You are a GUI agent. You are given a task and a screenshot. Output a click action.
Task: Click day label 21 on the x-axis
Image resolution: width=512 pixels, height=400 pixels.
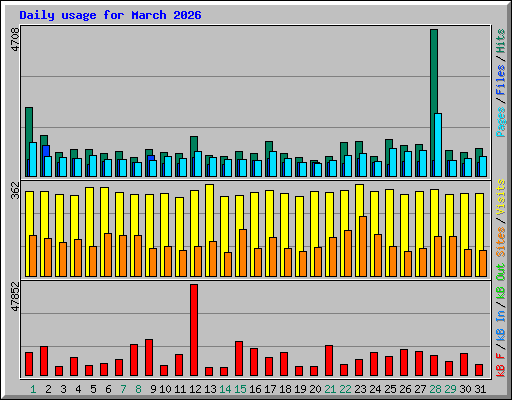330,389
